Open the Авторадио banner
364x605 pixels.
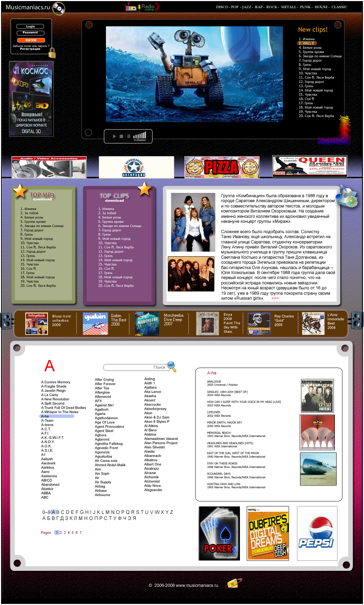(136, 167)
